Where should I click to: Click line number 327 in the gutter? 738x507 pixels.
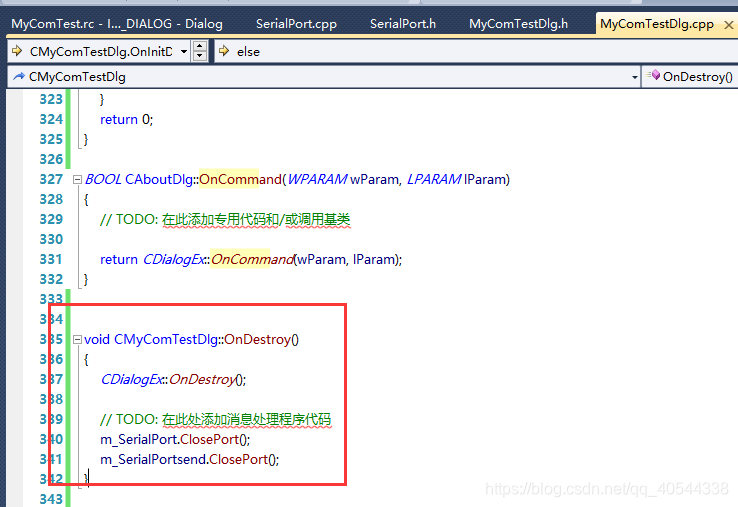click(x=51, y=179)
